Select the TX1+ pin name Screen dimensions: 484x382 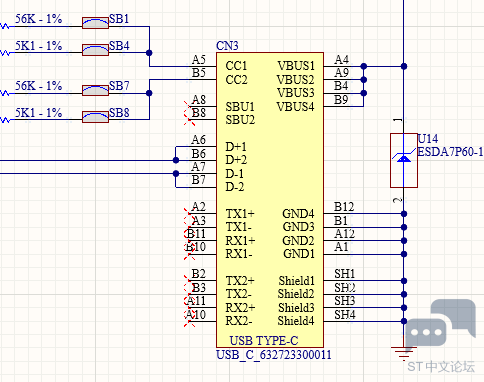click(240, 214)
